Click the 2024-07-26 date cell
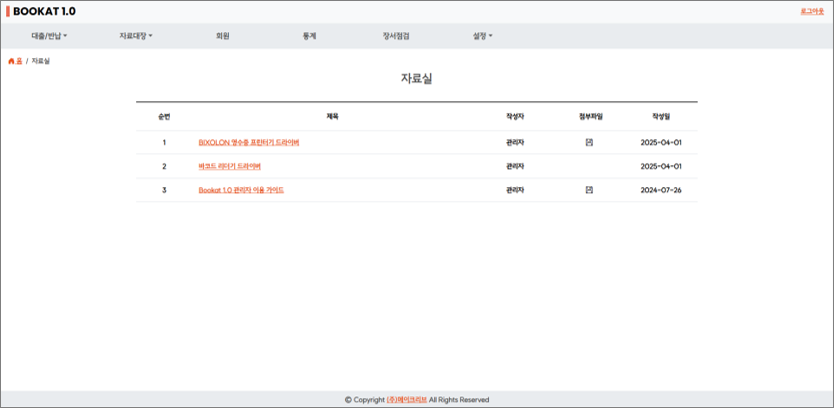834x408 pixels. [x=660, y=190]
